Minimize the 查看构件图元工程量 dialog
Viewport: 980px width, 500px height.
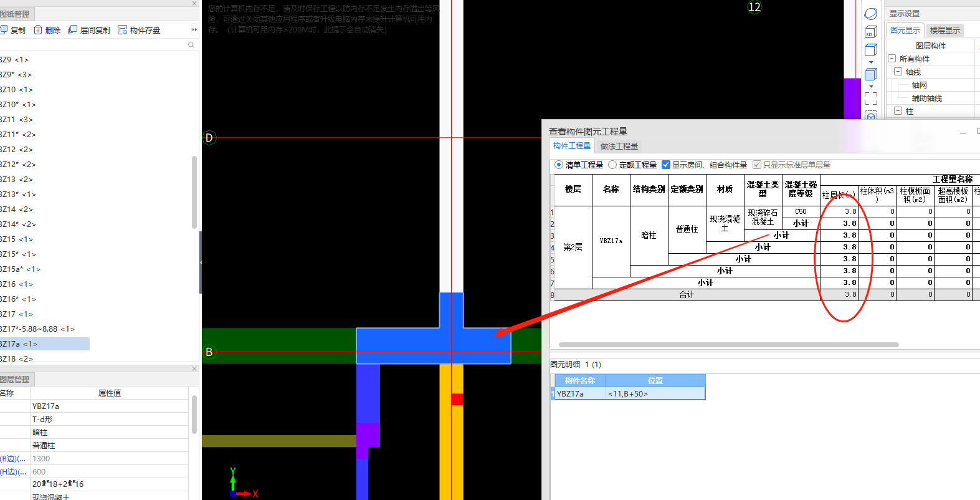pyautogui.click(x=963, y=132)
